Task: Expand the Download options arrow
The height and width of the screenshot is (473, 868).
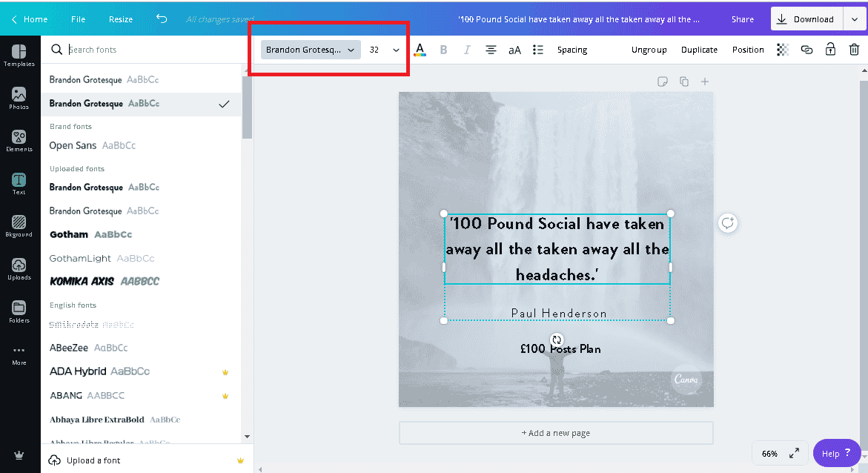Action: pos(849,19)
